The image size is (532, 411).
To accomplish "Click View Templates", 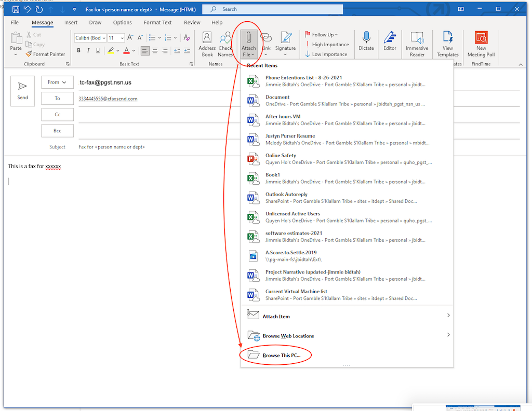I will [448, 44].
